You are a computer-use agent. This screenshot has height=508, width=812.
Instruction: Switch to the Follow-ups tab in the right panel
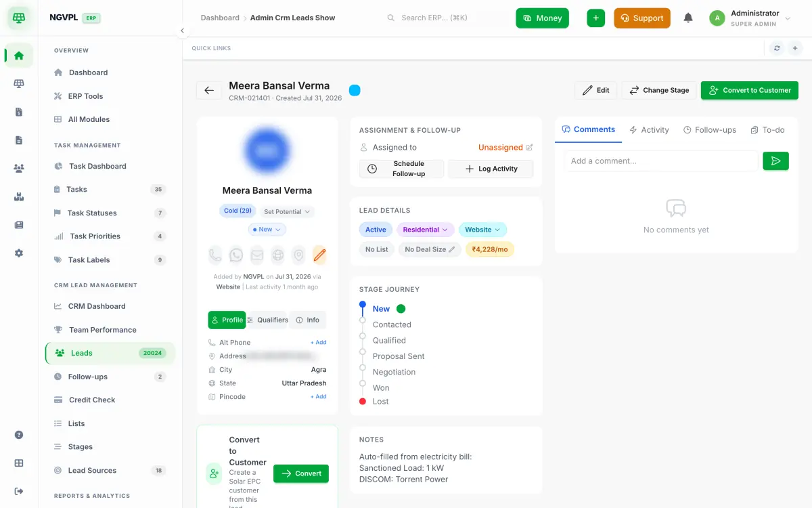(710, 130)
